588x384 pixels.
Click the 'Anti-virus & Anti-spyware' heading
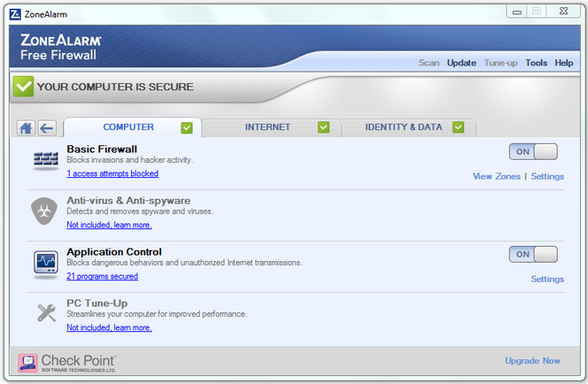128,201
